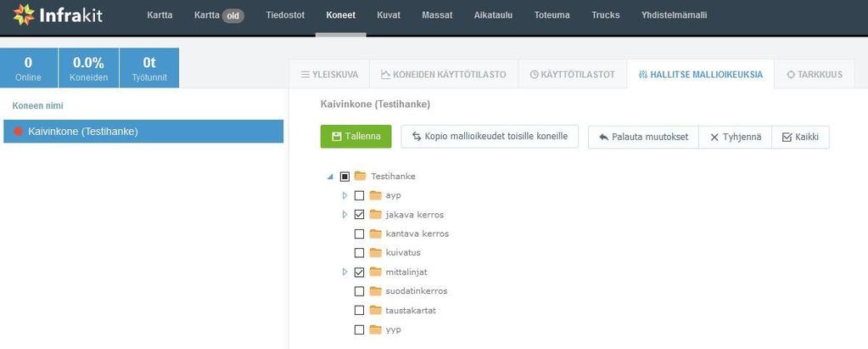Click the Testihanke folder icon
Screen dimensions: 868x349
361,176
